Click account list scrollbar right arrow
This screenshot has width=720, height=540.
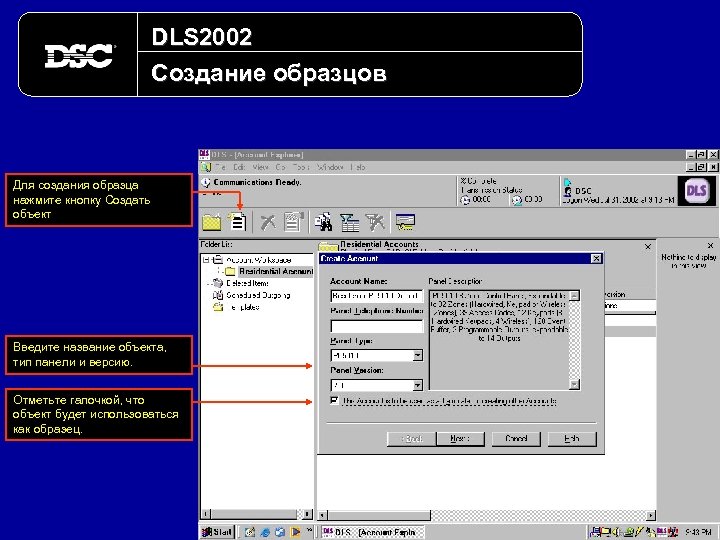[651, 515]
